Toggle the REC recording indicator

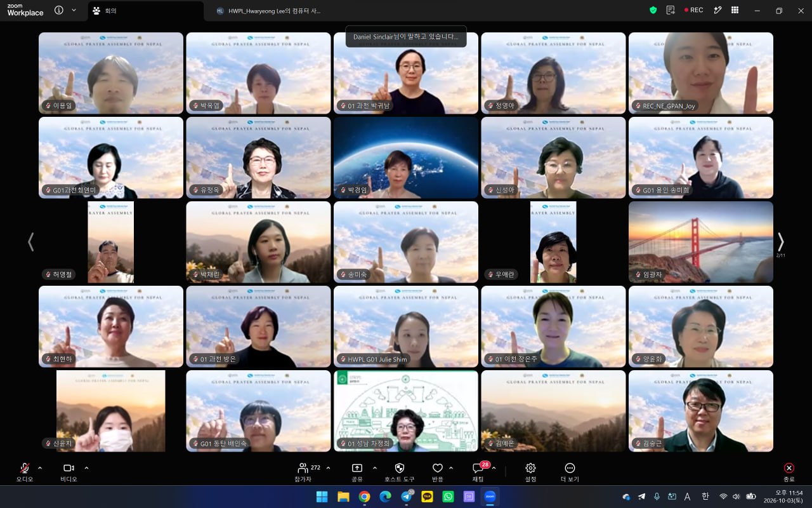(693, 10)
